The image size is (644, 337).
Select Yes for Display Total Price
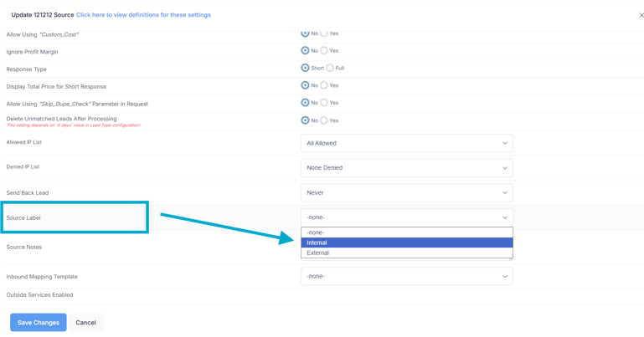pos(324,85)
